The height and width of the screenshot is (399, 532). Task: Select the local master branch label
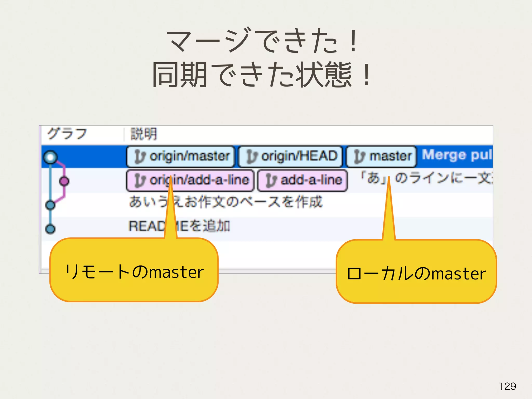coord(390,156)
